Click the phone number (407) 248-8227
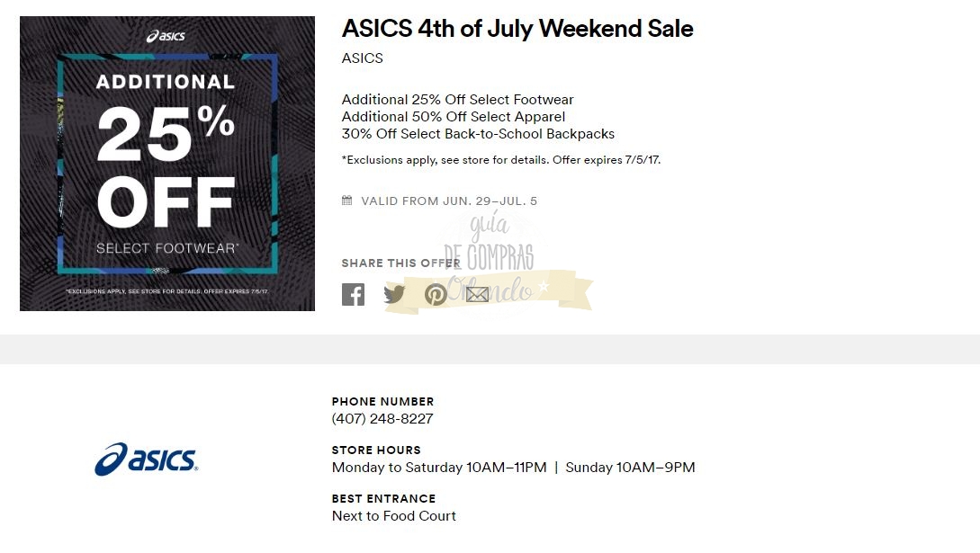 [382, 419]
